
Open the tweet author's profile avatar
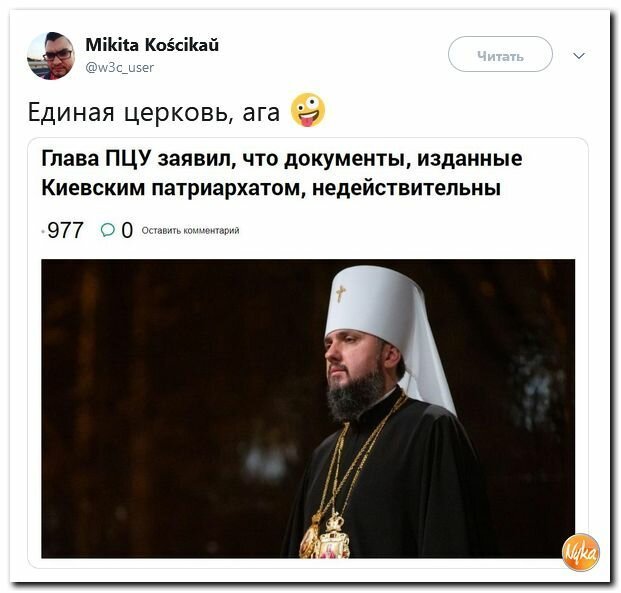pyautogui.click(x=51, y=56)
